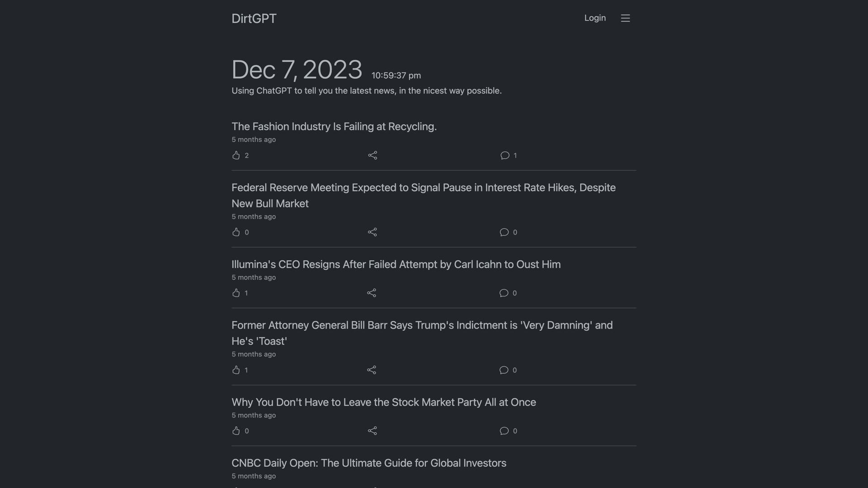Share the Bill Barr Trump indictment article
The image size is (868, 488).
click(372, 370)
